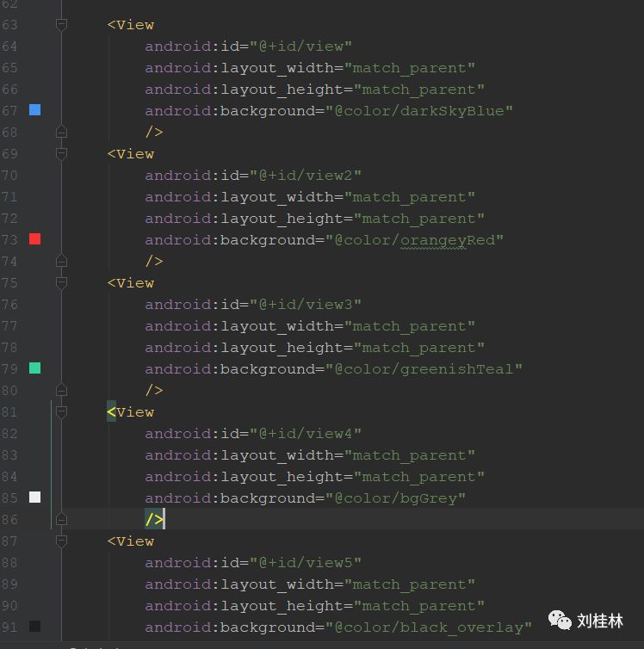644x649 pixels.
Task: Collapse fold end marker at line 86
Action: [x=61, y=519]
